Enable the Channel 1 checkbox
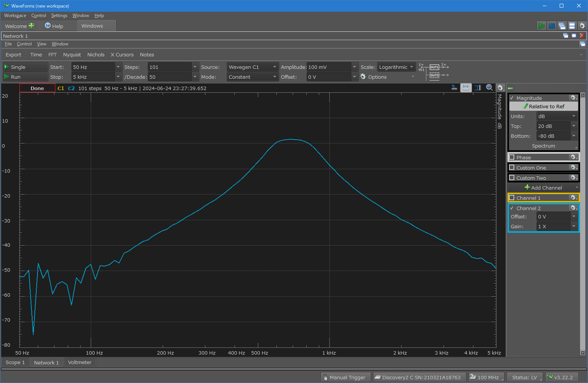Screen dimensions: 588x383 pyautogui.click(x=512, y=198)
